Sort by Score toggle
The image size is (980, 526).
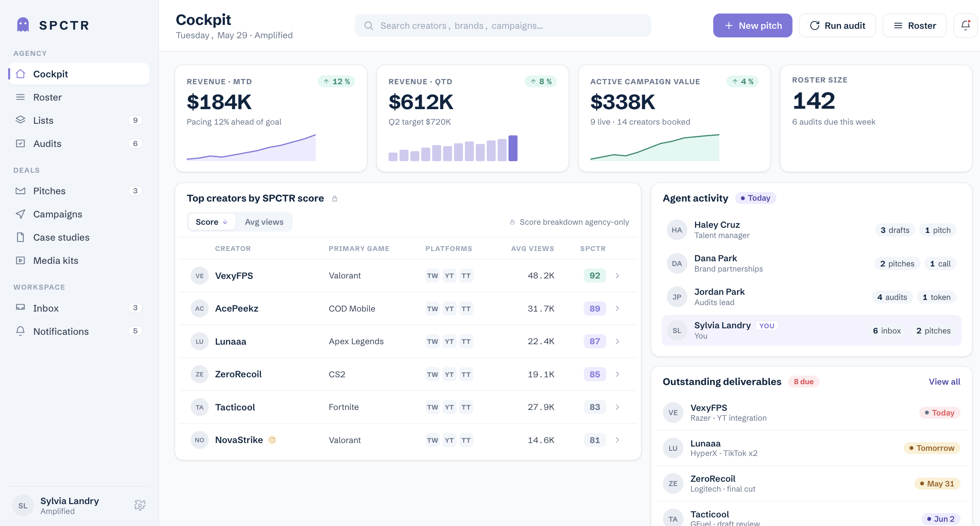(x=211, y=222)
